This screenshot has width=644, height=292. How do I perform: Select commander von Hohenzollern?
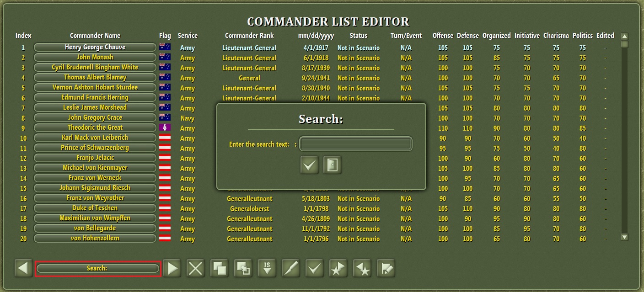95,238
